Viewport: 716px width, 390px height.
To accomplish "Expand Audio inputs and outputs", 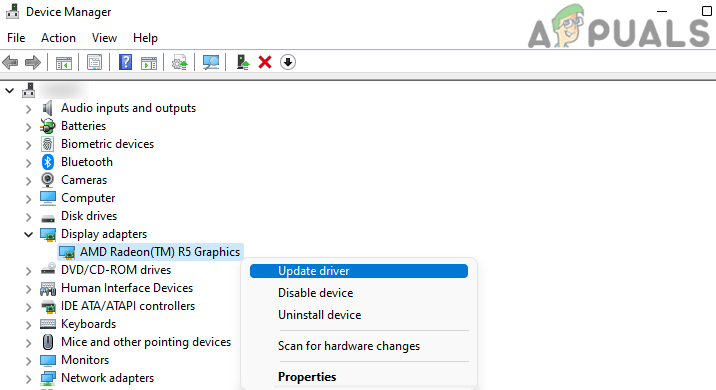I will pos(28,109).
